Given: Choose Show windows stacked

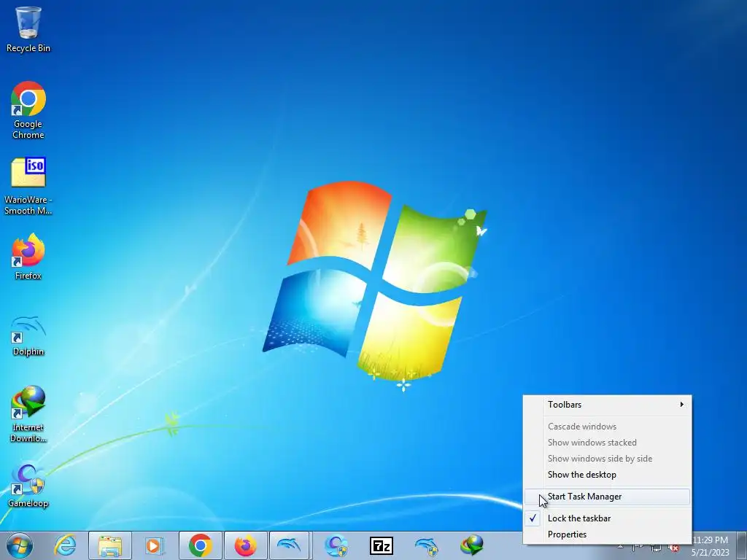Looking at the screenshot, I should point(607,443).
